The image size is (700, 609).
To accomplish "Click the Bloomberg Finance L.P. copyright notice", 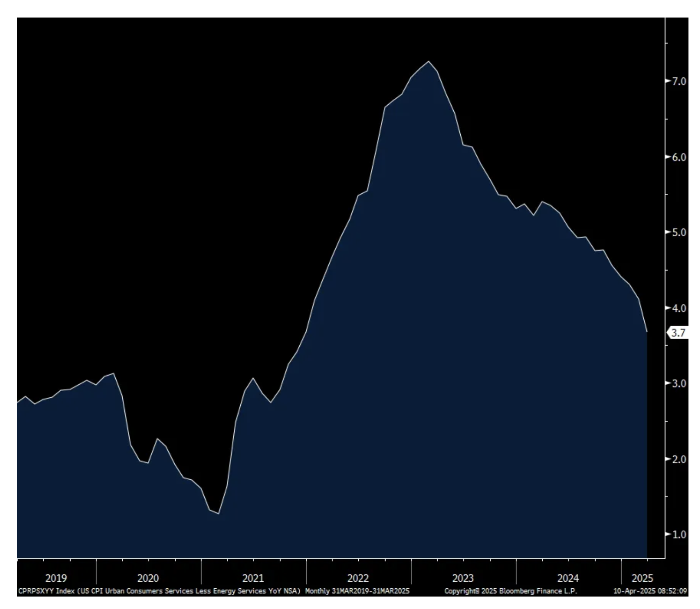I will pyautogui.click(x=510, y=591).
